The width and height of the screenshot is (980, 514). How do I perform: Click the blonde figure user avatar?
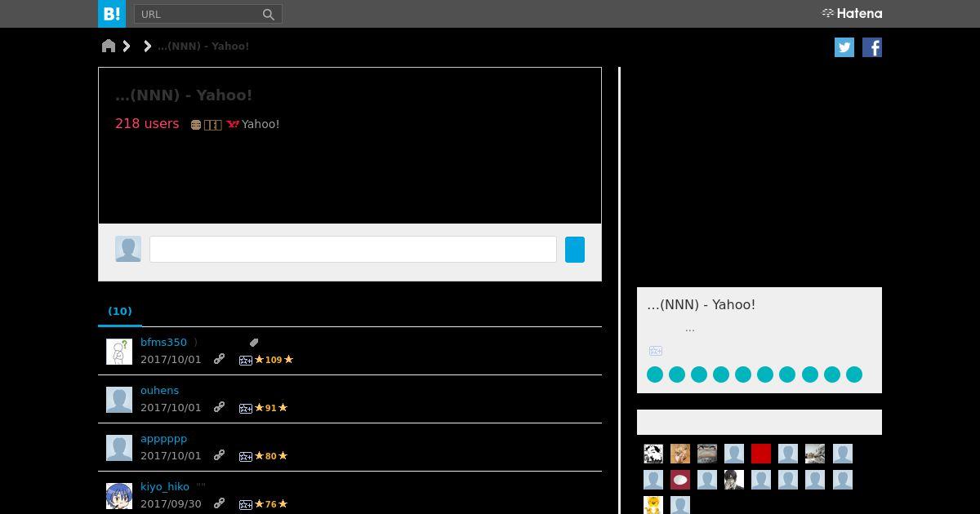[x=680, y=454]
